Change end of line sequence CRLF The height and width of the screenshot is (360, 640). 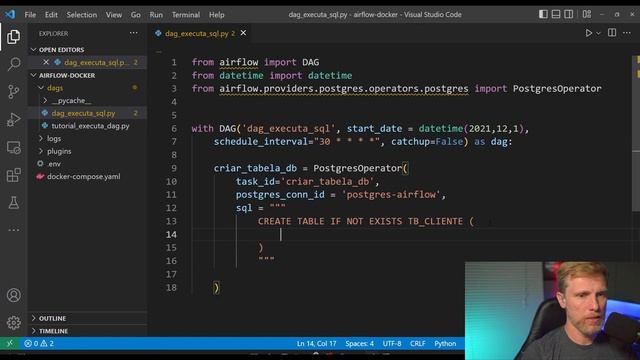pyautogui.click(x=418, y=344)
